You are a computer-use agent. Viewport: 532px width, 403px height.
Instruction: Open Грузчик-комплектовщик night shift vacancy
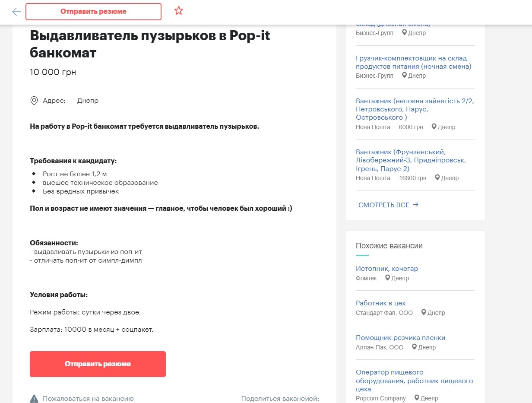pos(413,62)
